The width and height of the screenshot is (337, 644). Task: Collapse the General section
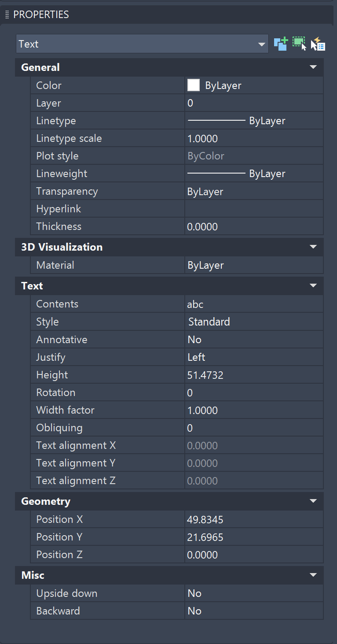[313, 67]
